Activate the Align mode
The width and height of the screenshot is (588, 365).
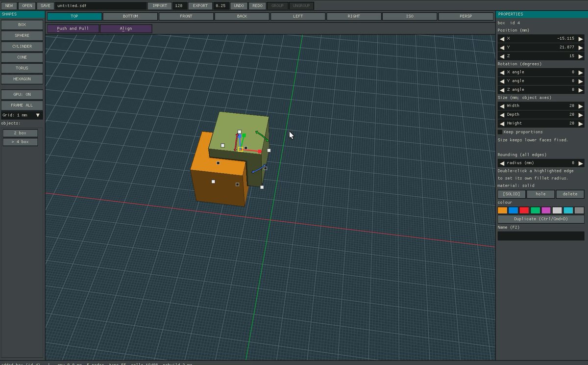126,28
